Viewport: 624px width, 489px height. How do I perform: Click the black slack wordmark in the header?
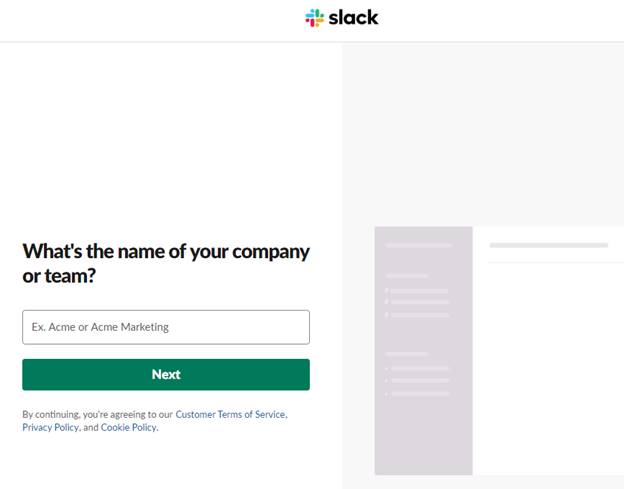pos(353,18)
